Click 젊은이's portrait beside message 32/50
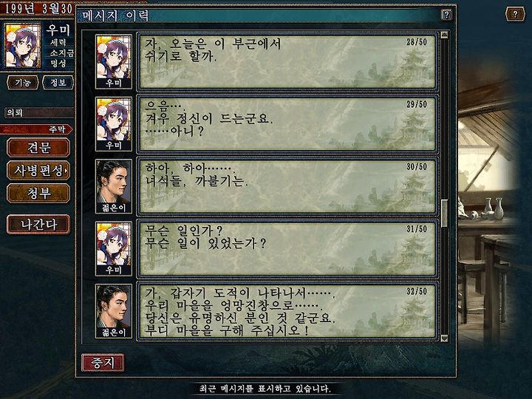Screen dimensions: 532x399 (114, 310)
